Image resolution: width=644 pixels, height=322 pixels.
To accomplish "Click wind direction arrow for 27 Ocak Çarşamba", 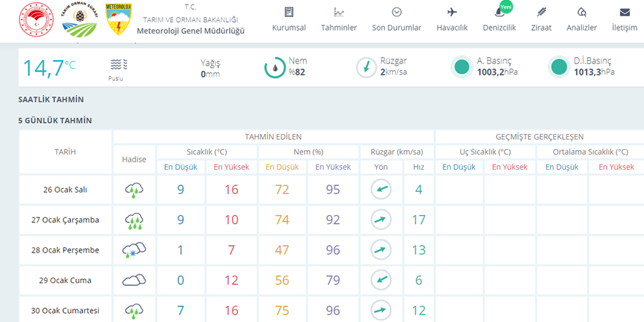I will tap(381, 220).
